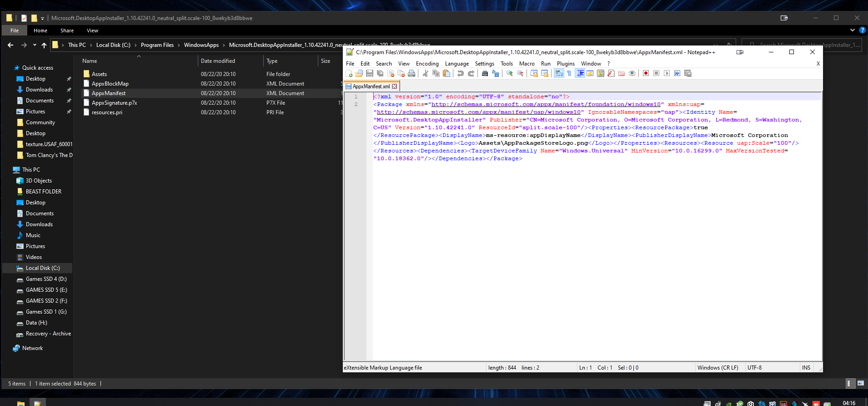Viewport: 868px width, 406px height.
Task: Toggle synchronize vertical scrolling icon
Action: pyautogui.click(x=534, y=73)
